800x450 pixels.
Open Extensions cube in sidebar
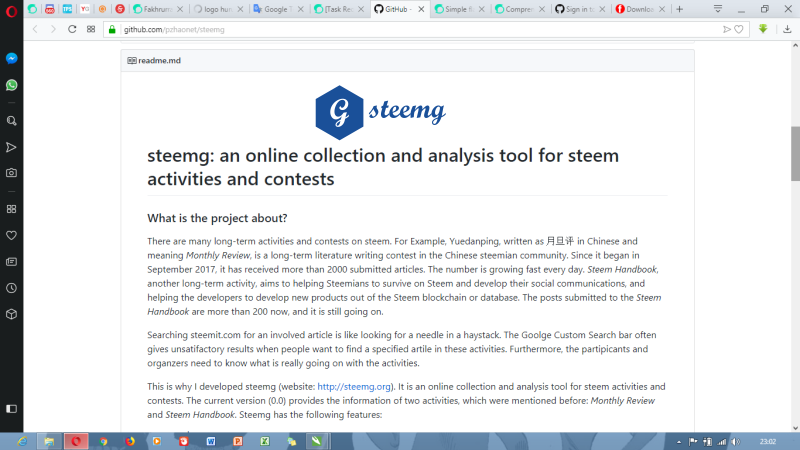[x=11, y=314]
